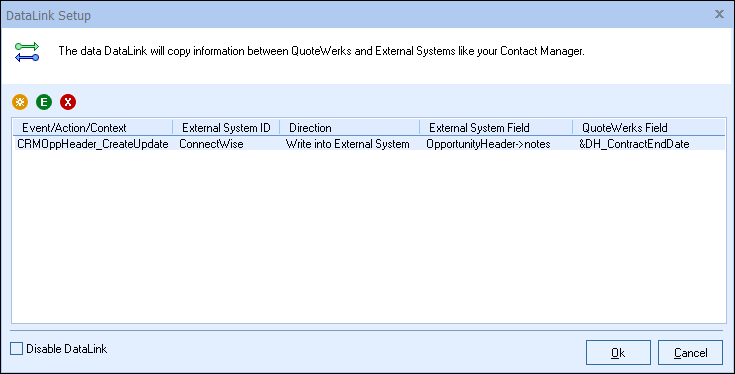Click the Ok button
Image resolution: width=735 pixels, height=374 pixels.
[618, 352]
